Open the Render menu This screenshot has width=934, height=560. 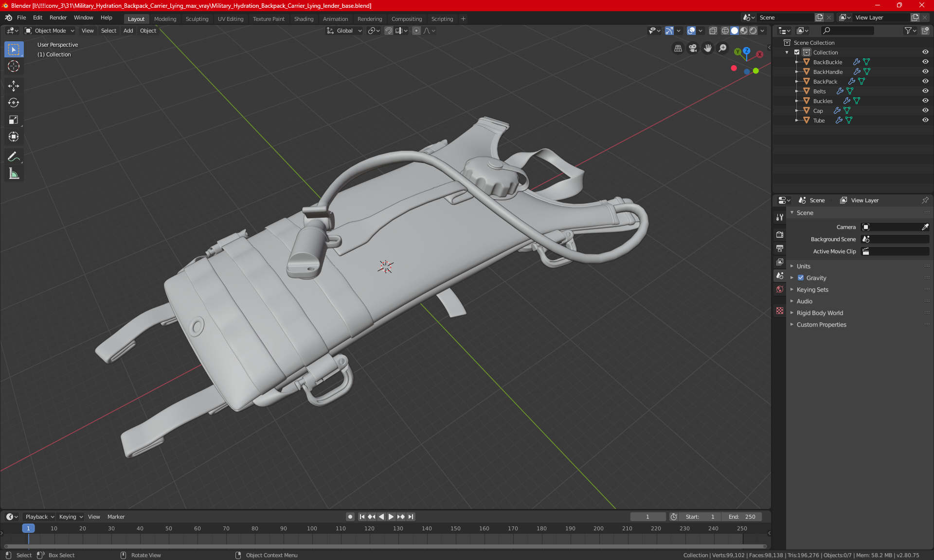58,17
